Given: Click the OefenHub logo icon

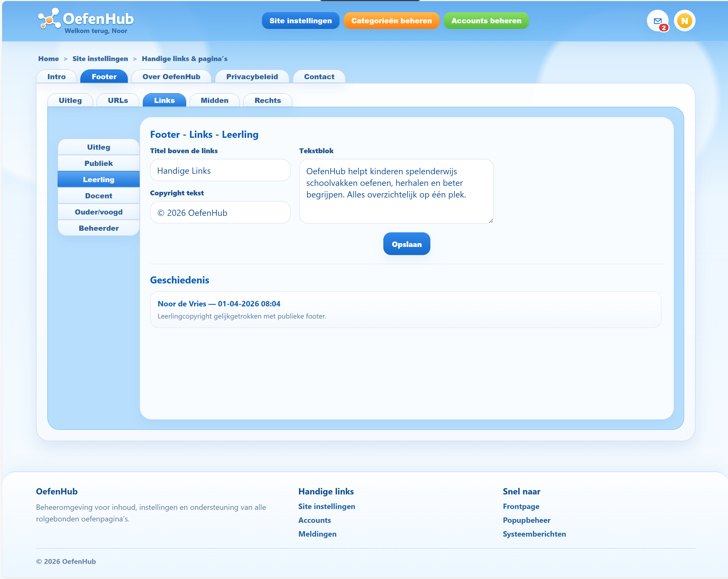Looking at the screenshot, I should tap(49, 19).
